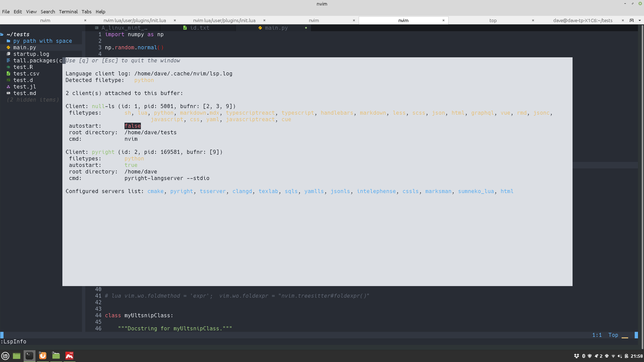Select test.csv in the file tree
The width and height of the screenshot is (644, 362).
coord(26,74)
